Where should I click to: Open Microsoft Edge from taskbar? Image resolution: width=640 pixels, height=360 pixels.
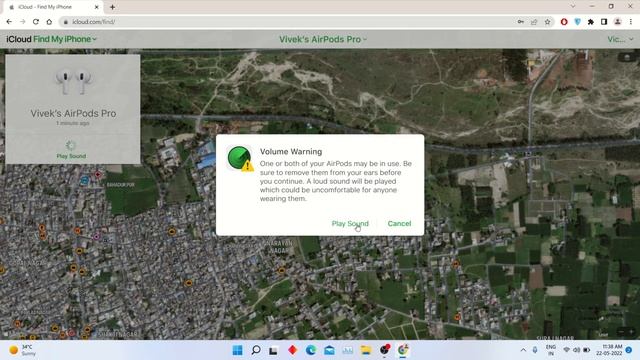[x=311, y=350]
